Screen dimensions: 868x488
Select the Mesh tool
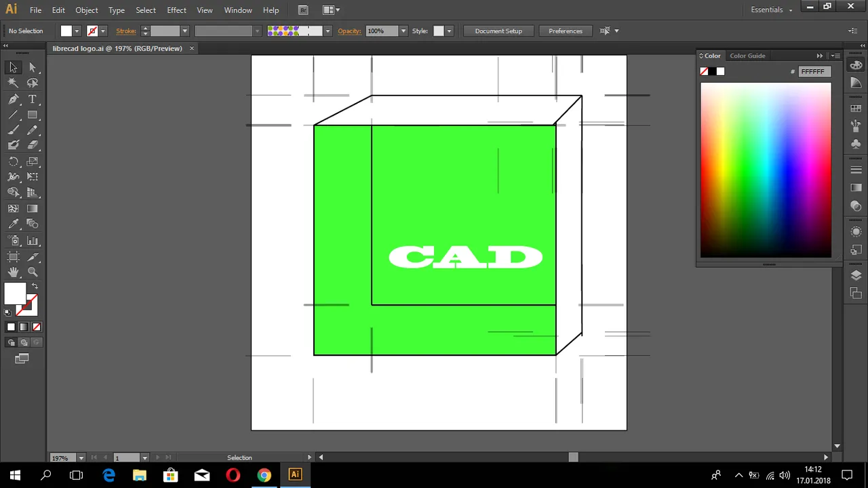coord(13,209)
